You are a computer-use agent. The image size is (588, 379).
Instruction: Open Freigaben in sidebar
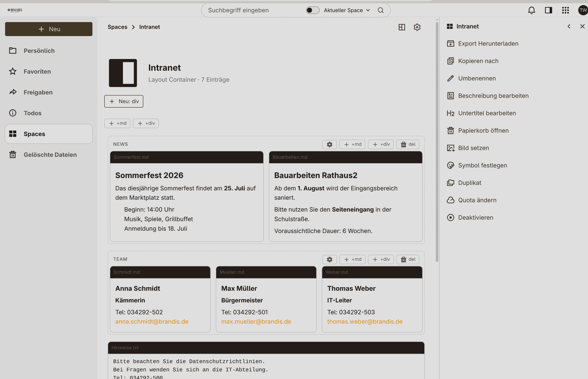pyautogui.click(x=49, y=92)
